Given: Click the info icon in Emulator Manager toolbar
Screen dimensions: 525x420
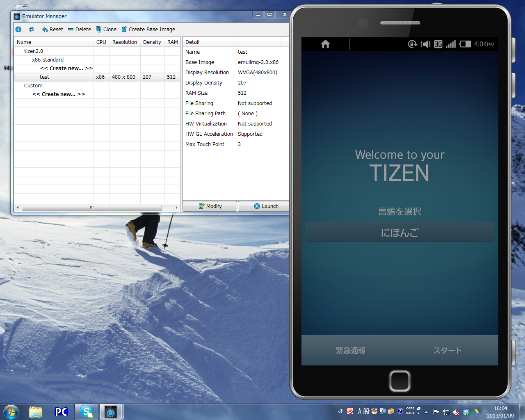Looking at the screenshot, I should pos(18,29).
